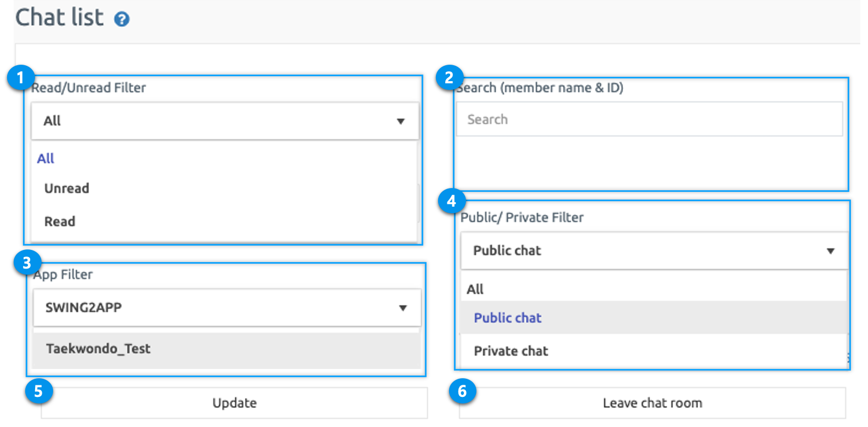Choose Private chat from the filter list

pyautogui.click(x=510, y=351)
